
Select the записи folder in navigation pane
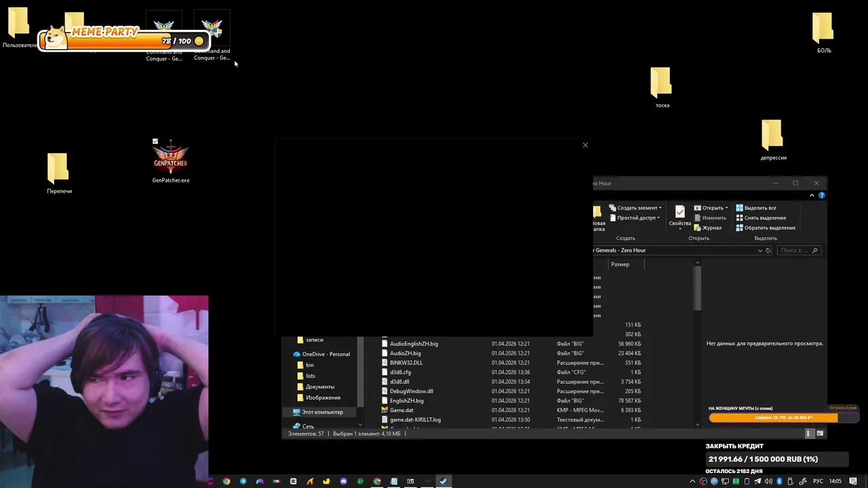(x=310, y=340)
